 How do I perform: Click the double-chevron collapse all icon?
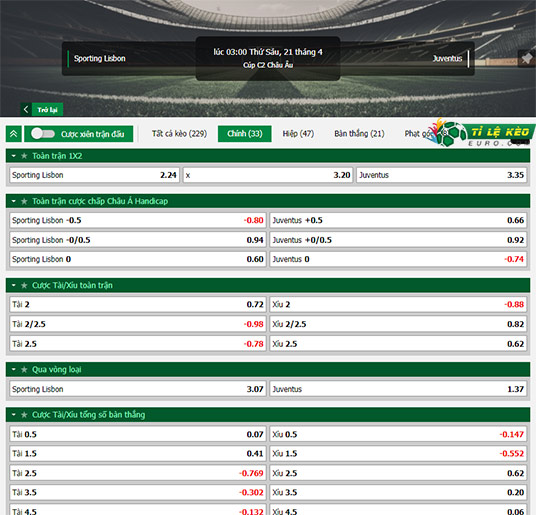(14, 134)
